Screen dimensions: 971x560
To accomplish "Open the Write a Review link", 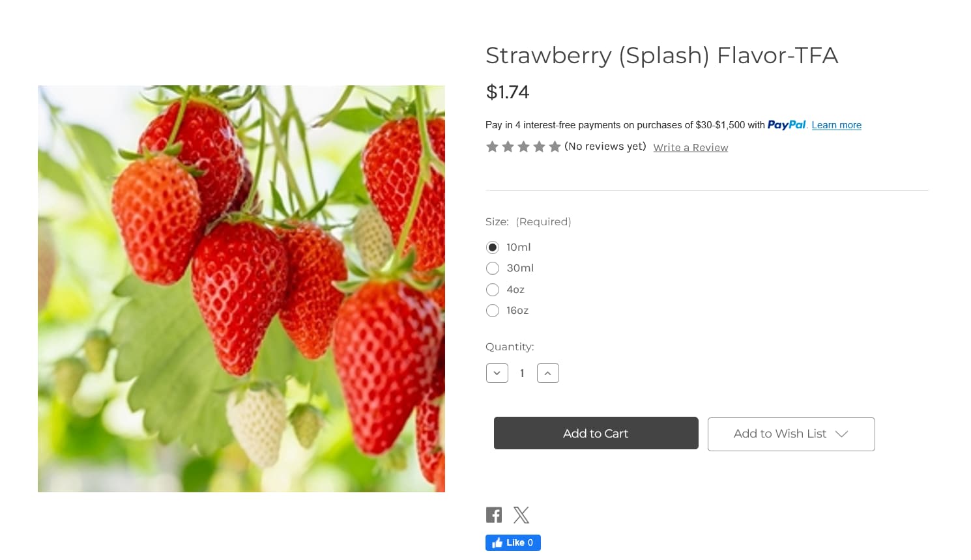I will [691, 148].
